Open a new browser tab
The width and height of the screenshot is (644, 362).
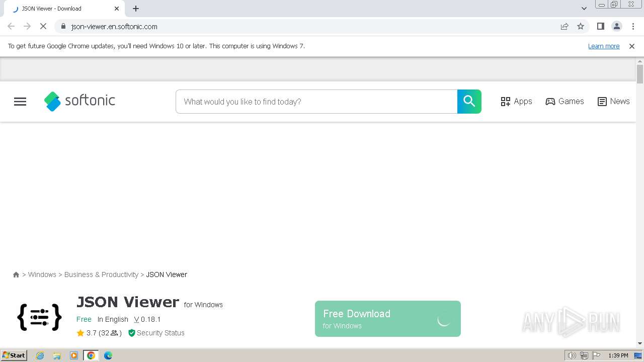(x=136, y=9)
